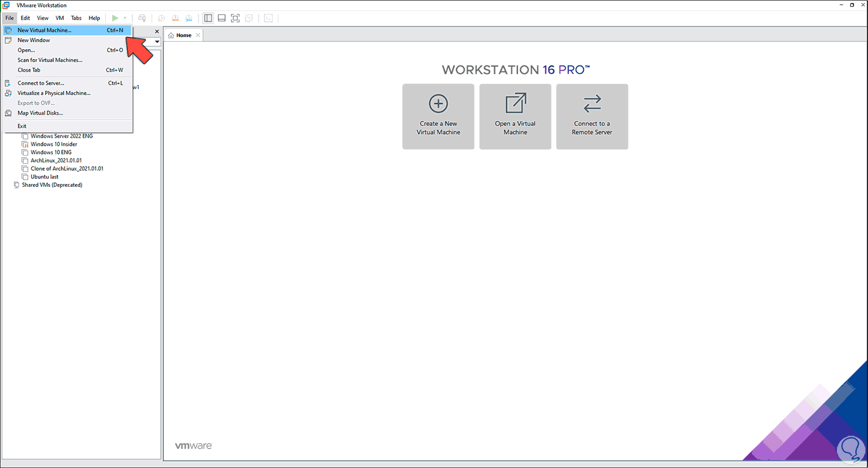
Task: Click the Create a New Virtual Machine tile
Action: 438,117
